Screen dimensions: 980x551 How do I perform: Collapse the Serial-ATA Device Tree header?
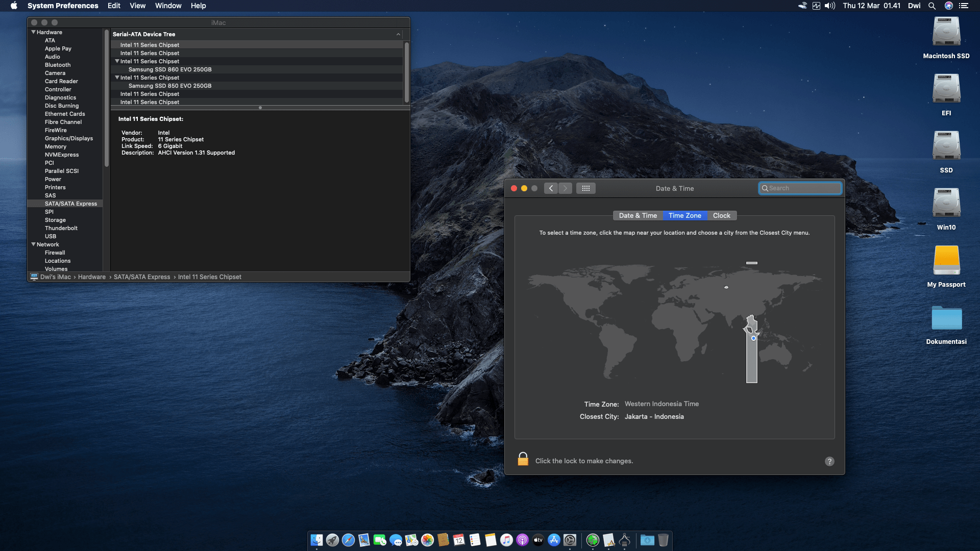click(x=398, y=34)
